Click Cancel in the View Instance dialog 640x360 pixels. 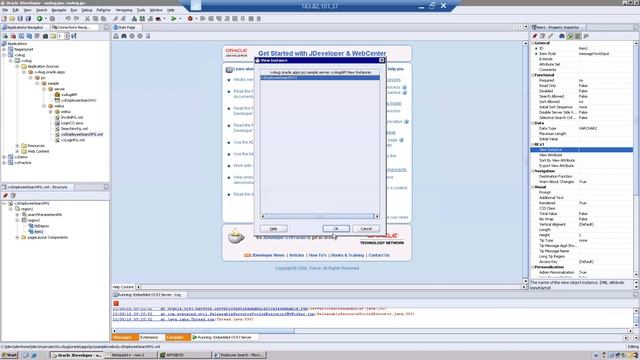coord(366,229)
